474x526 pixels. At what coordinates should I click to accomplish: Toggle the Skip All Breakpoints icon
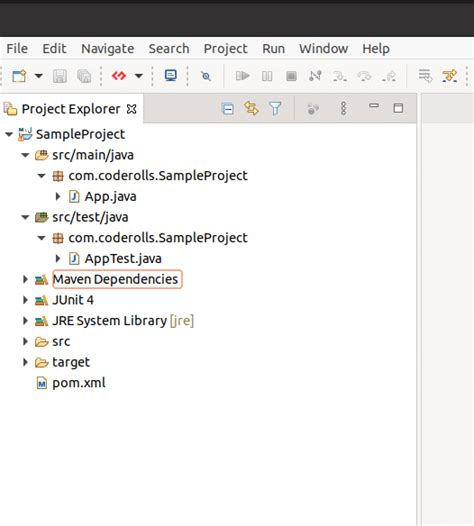coord(206,76)
